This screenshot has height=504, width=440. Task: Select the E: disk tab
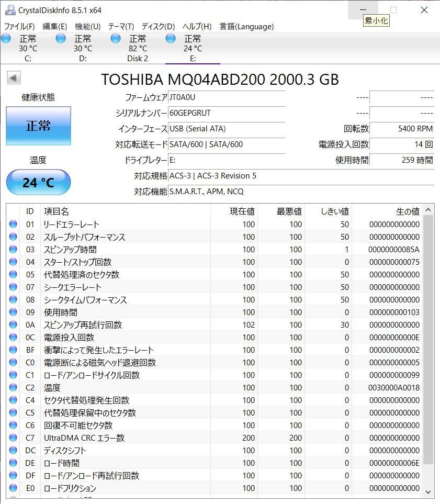(x=193, y=48)
